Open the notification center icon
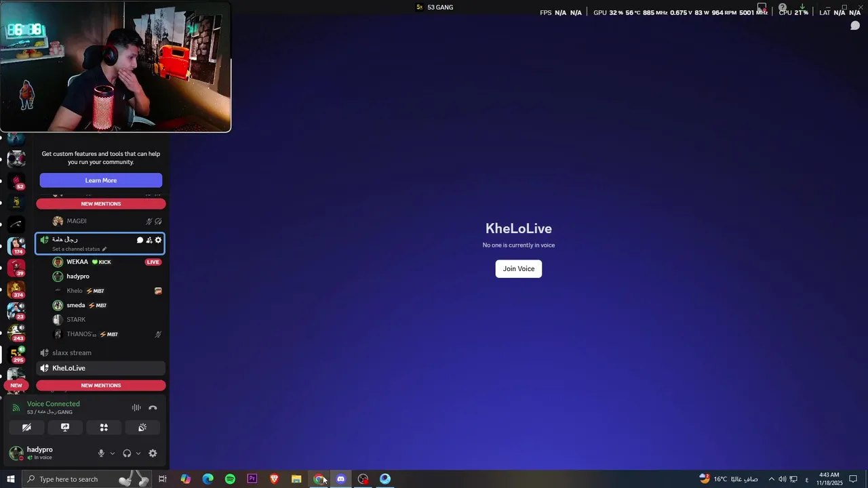The image size is (868, 488). pyautogui.click(x=854, y=479)
